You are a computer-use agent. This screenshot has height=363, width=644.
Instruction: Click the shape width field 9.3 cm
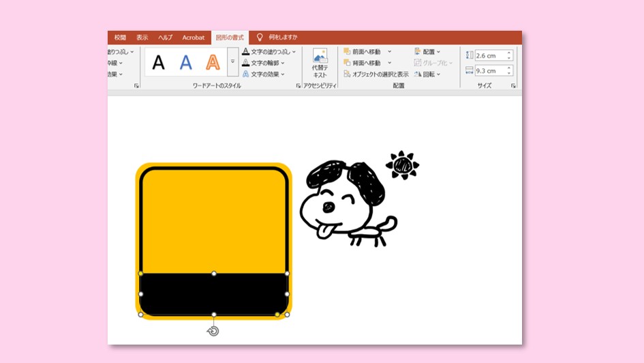tap(489, 71)
